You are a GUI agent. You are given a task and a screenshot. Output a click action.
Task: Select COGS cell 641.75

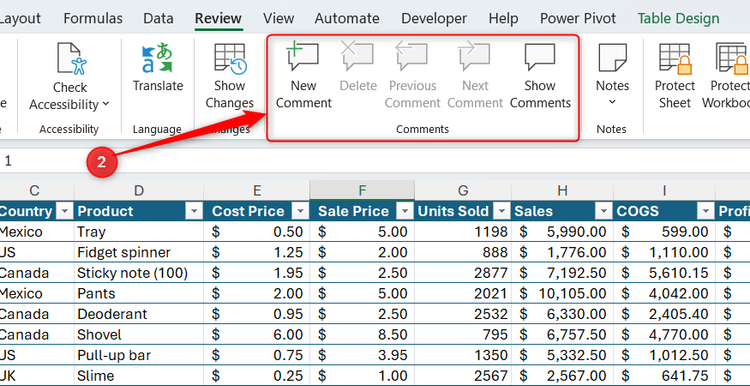click(x=664, y=375)
